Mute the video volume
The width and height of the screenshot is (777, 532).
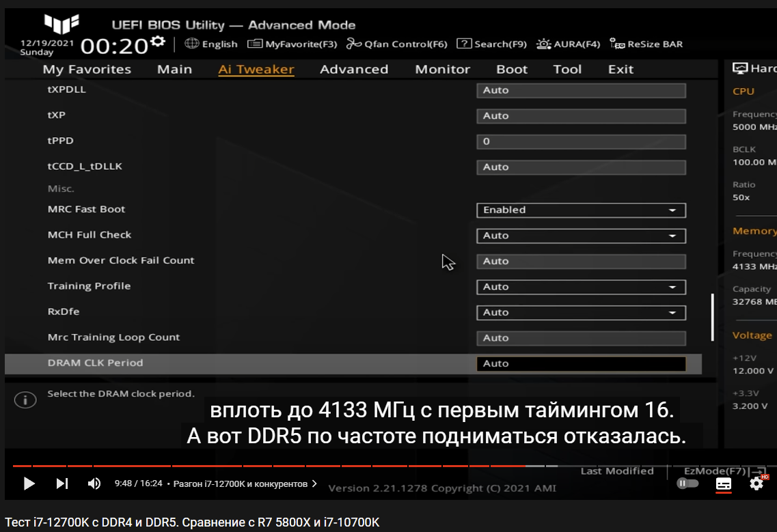[x=94, y=484]
